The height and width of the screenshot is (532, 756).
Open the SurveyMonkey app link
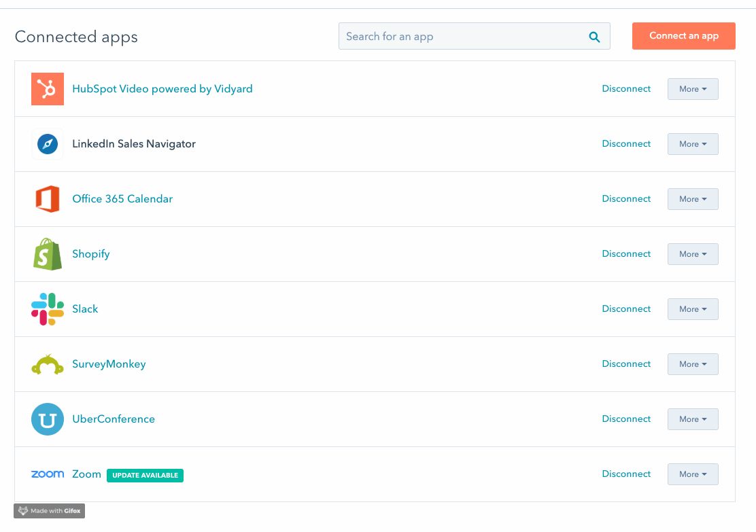point(109,363)
